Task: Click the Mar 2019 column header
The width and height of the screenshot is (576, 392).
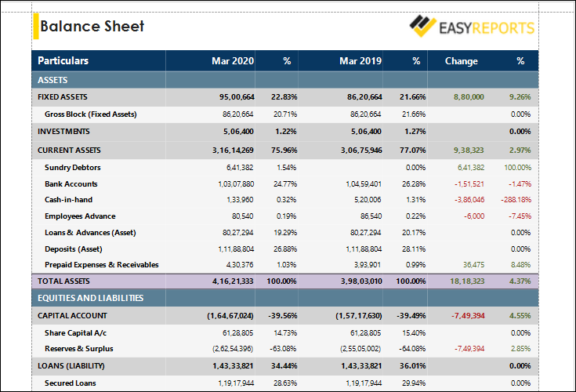Action: [x=360, y=61]
